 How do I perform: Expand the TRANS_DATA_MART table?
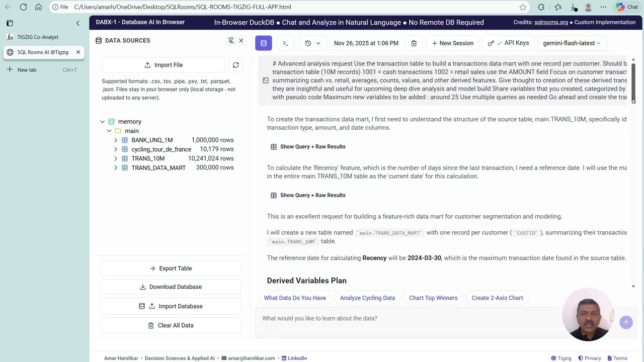116,168
